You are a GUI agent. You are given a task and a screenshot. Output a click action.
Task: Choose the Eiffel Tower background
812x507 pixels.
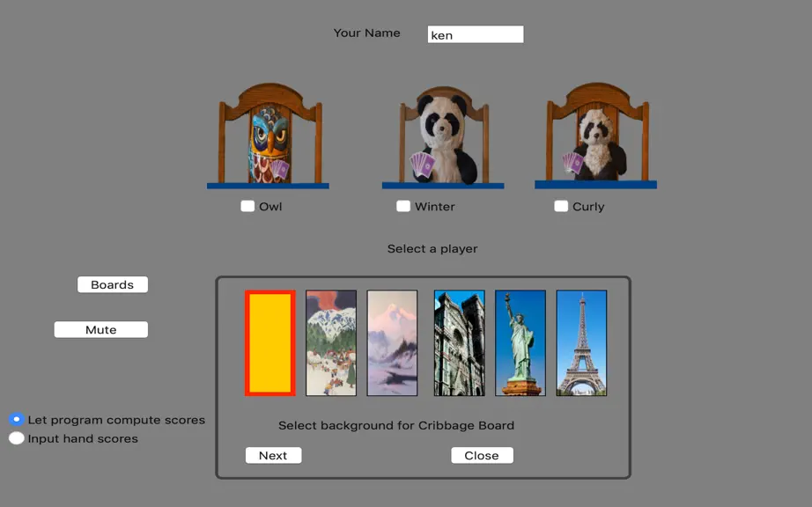coord(581,343)
